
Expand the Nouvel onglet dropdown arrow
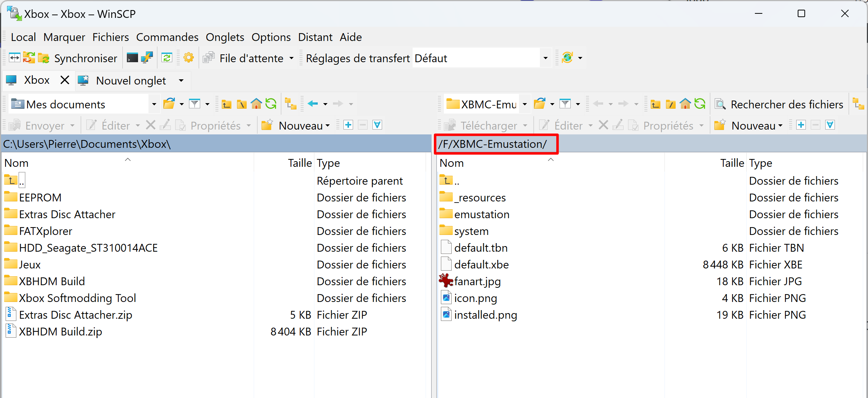pos(181,80)
